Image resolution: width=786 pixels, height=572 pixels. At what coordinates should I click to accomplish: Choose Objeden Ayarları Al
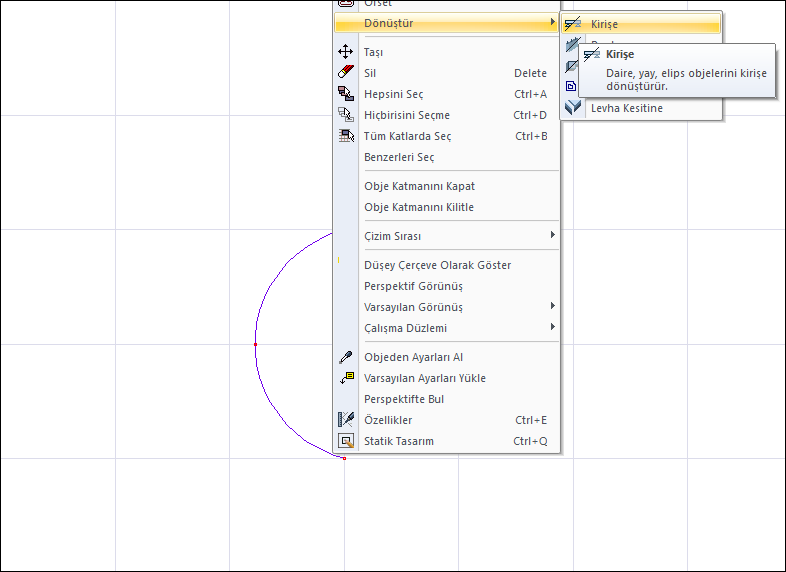(446, 358)
